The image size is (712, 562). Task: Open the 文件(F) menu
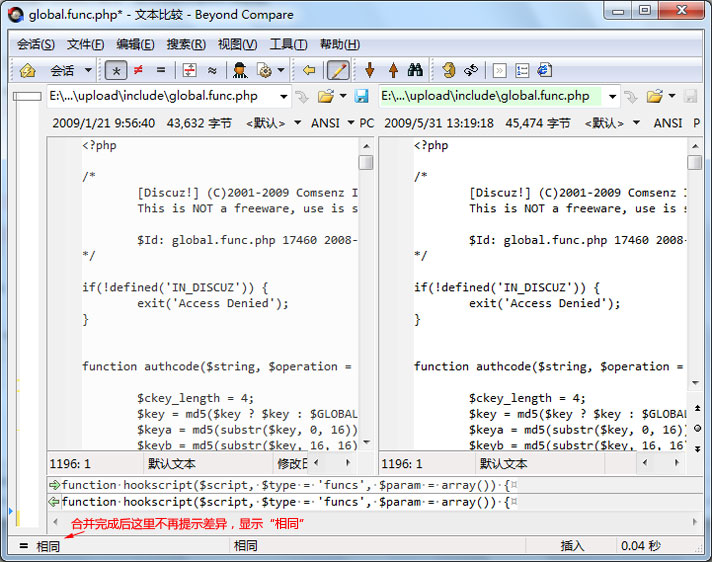85,44
